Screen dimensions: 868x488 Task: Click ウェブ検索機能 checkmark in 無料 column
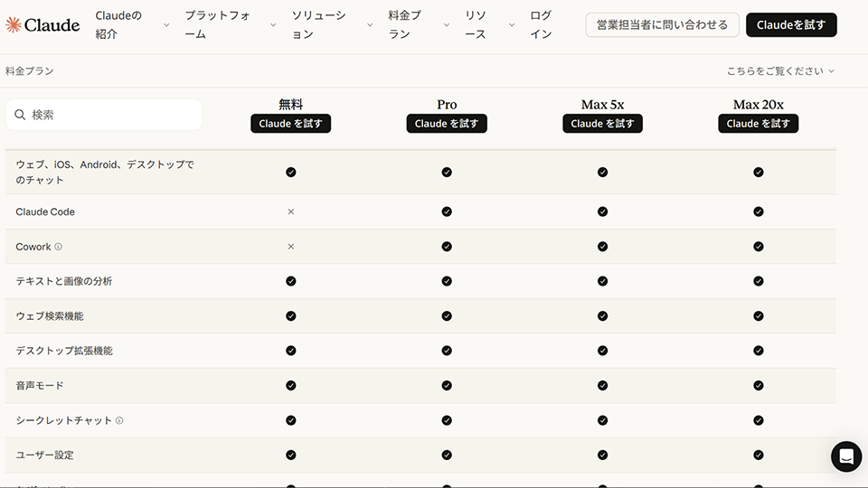(290, 316)
